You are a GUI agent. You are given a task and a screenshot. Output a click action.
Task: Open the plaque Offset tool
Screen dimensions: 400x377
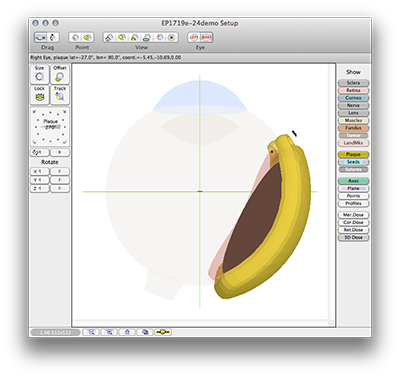pos(60,74)
